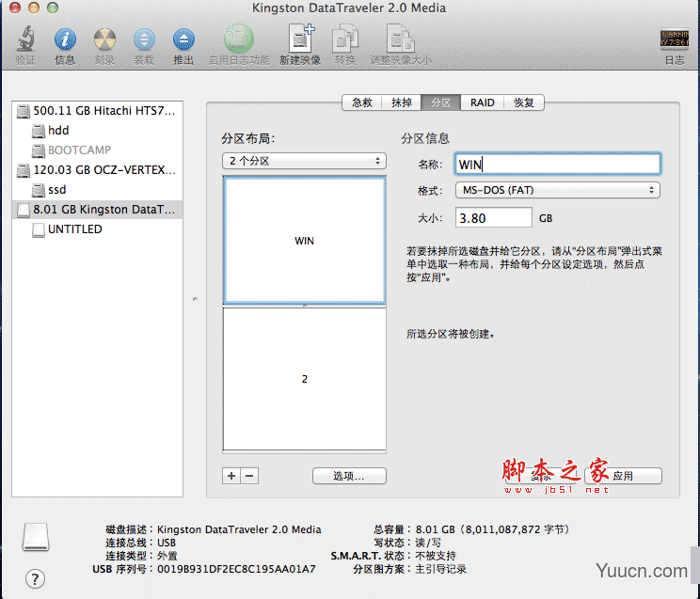
Task: Open the Info toolbar icon
Action: tap(65, 39)
